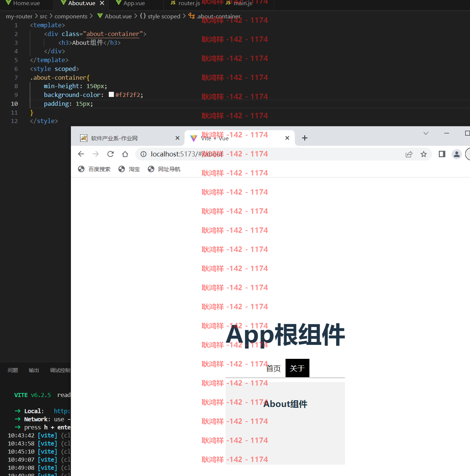This screenshot has width=470, height=476.
Task: Open the 输出 panel tab
Action: 34,370
